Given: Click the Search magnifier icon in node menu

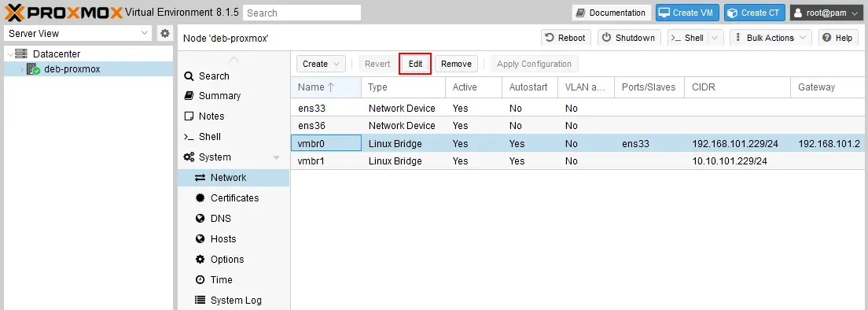Looking at the screenshot, I should [189, 76].
